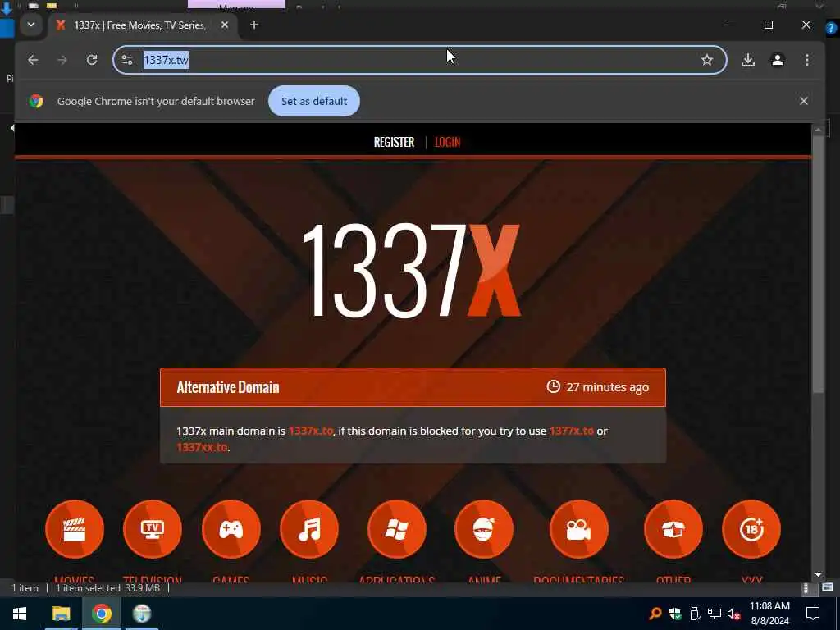Open the notification center icon
The height and width of the screenshot is (630, 840).
(813, 614)
